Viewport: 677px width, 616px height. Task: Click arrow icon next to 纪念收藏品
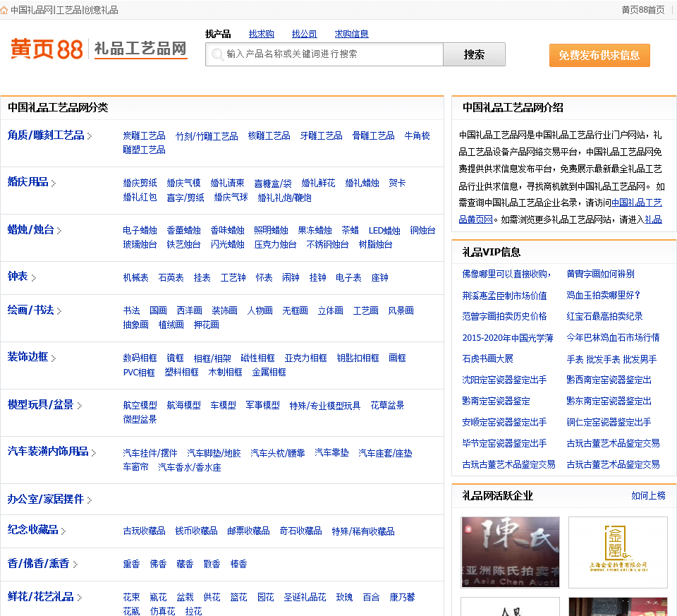[x=63, y=531]
